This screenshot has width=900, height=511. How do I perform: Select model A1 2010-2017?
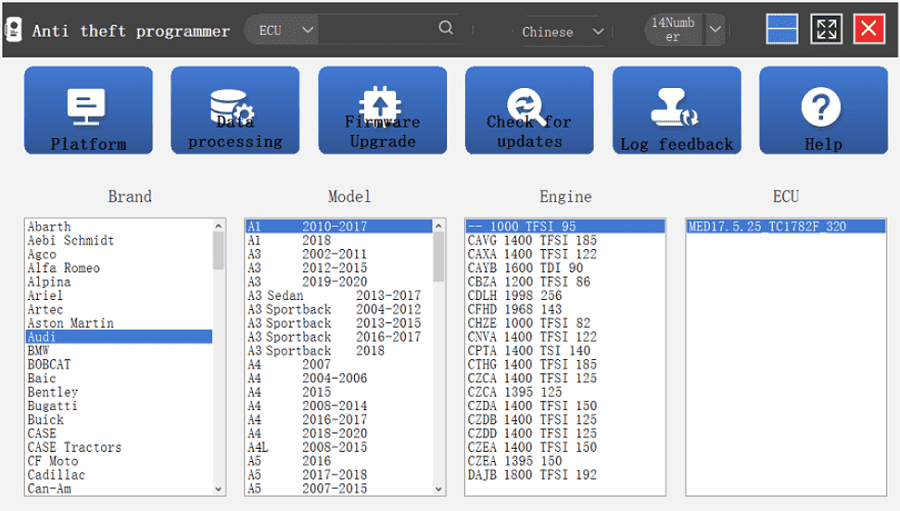click(x=339, y=227)
